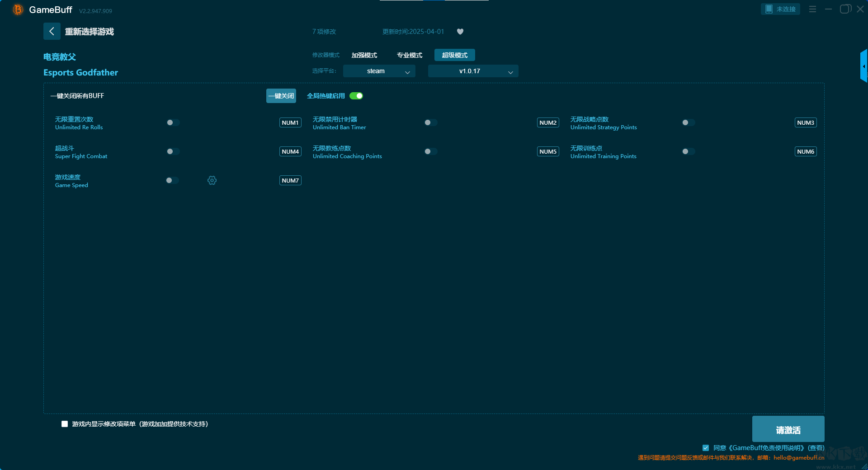Click the 请激活 activate button
Viewport: 868px width, 470px height.
[x=788, y=429]
